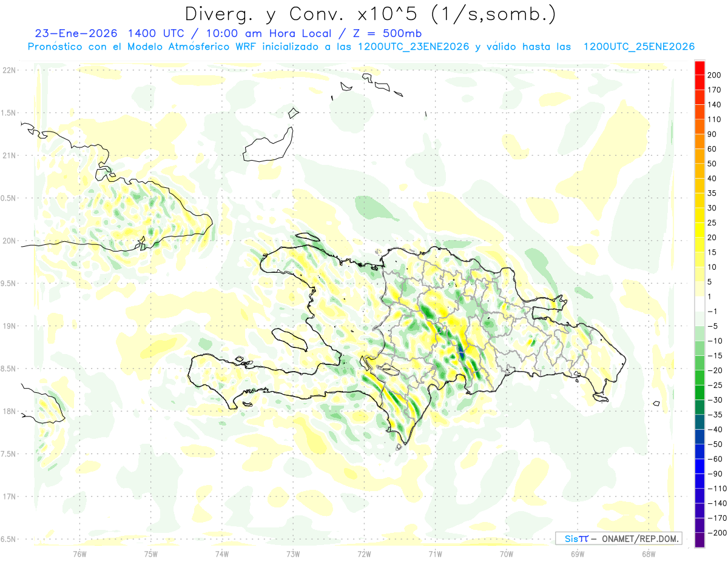The width and height of the screenshot is (728, 562).
Task: Click the '72W' longitude axis label
Action: click(364, 554)
